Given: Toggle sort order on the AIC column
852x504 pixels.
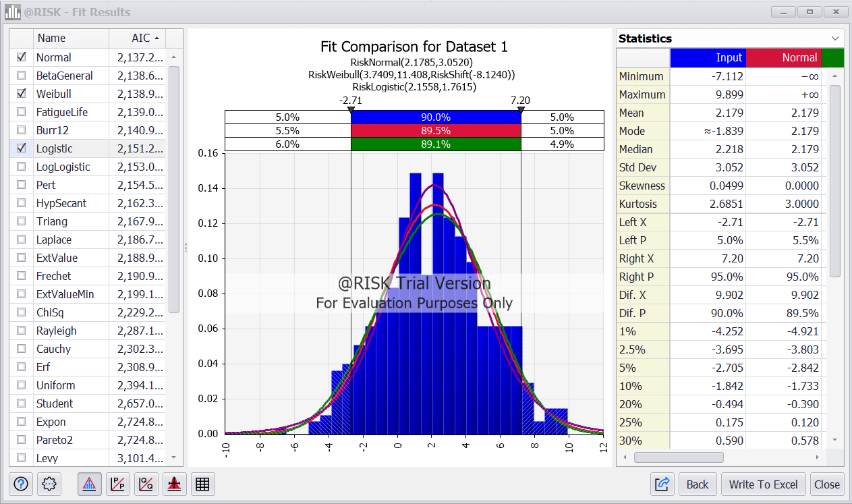Looking at the screenshot, I should tap(141, 38).
